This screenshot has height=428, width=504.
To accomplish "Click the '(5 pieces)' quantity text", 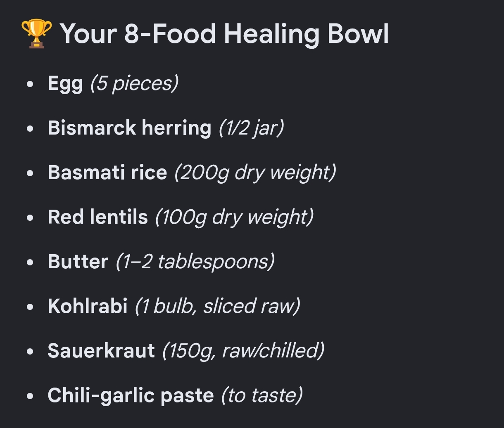I will [135, 84].
